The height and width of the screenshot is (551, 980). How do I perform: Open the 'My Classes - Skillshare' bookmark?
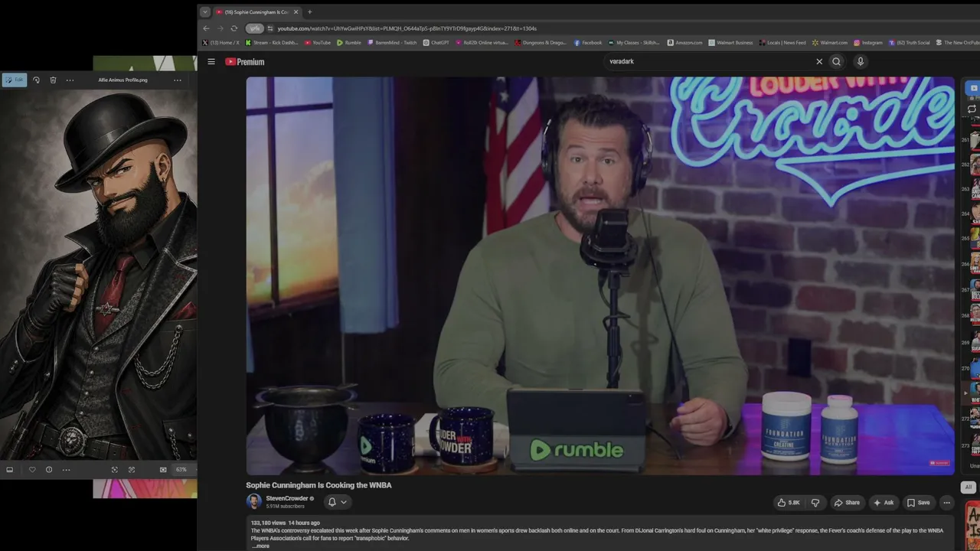tap(634, 43)
